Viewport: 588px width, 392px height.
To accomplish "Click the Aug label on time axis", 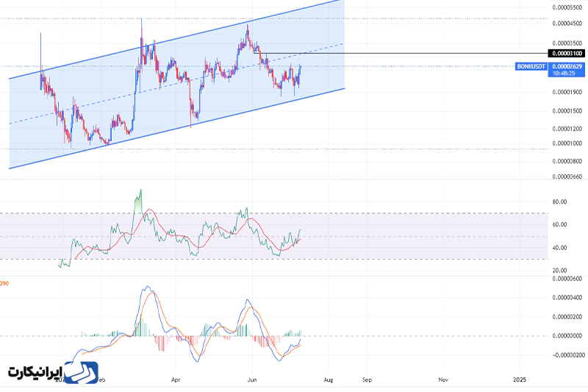I will (328, 380).
